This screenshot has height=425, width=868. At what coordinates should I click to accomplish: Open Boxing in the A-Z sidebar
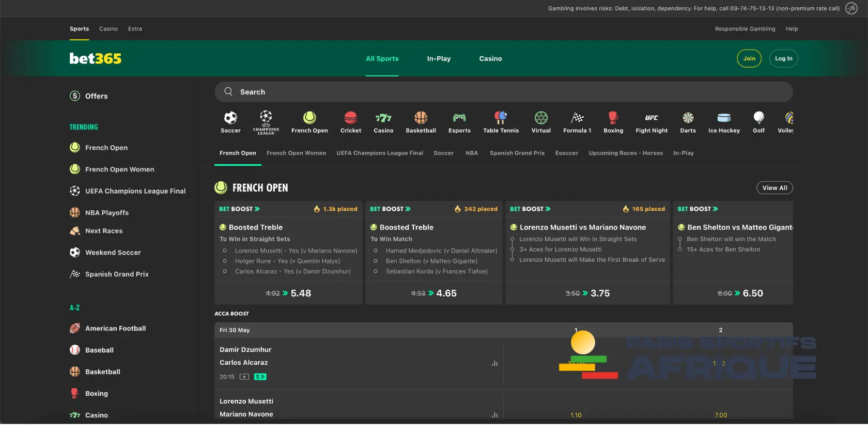pos(89,393)
